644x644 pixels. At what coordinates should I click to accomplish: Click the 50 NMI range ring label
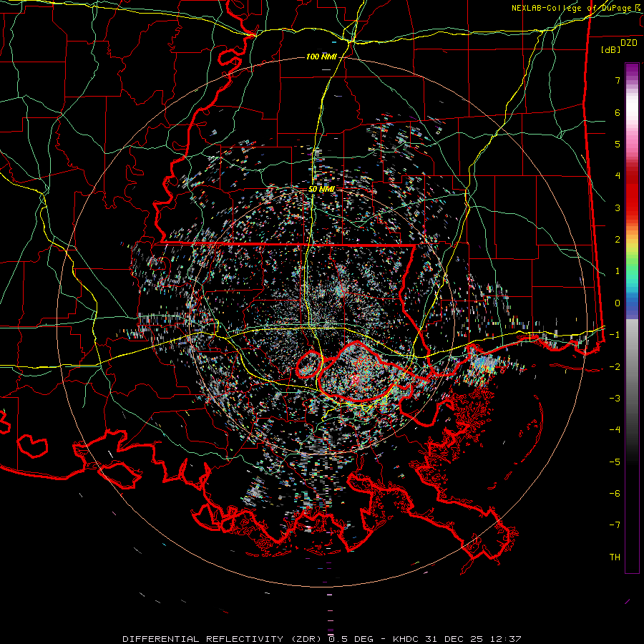click(x=321, y=189)
